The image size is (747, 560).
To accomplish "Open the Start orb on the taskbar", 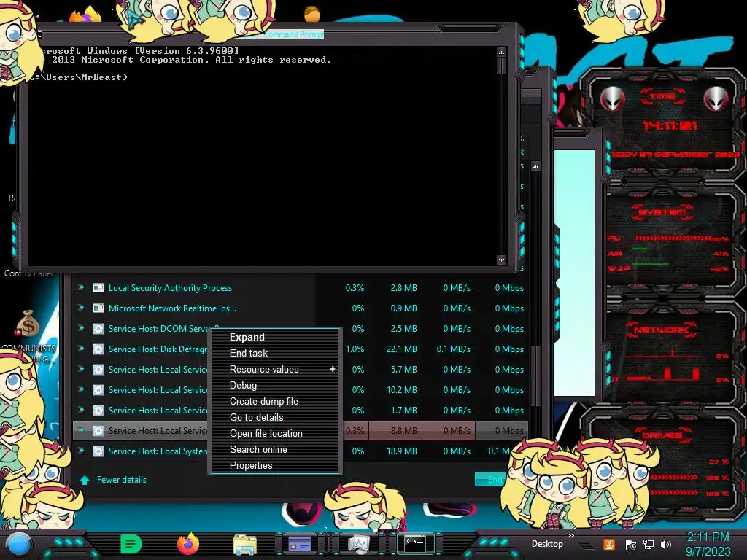I will (19, 545).
